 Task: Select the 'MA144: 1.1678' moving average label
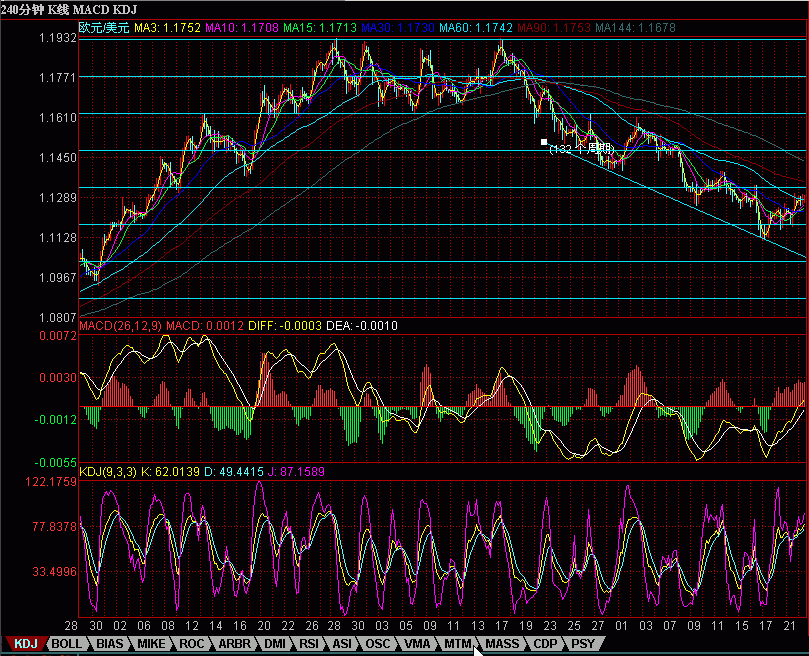(635, 28)
